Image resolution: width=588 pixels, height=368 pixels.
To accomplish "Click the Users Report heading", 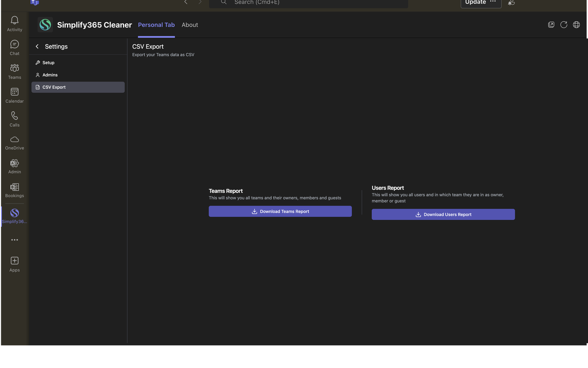I will 388,188.
